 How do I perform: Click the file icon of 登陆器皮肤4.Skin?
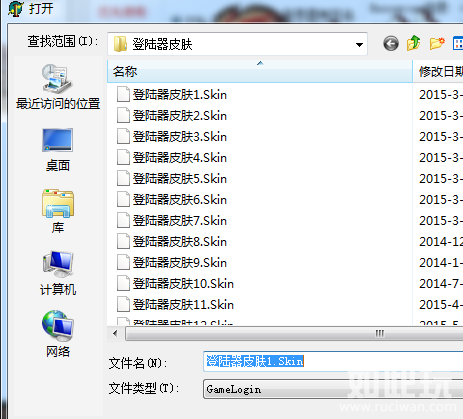point(123,157)
